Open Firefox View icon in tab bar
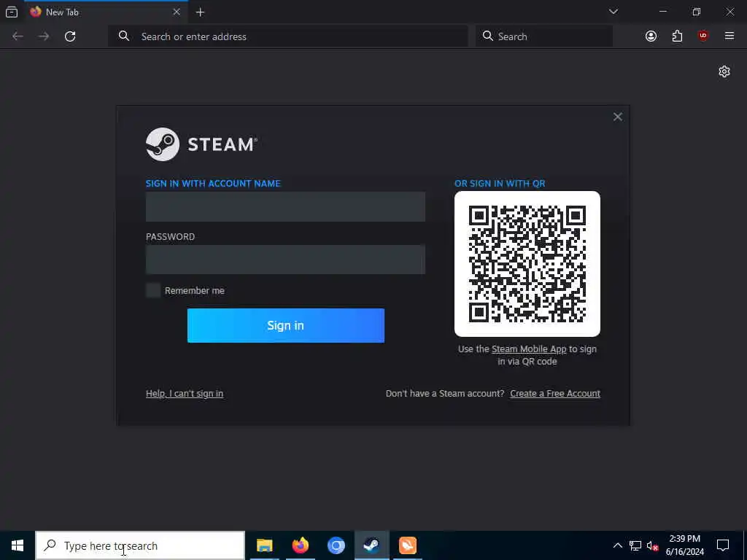747x560 pixels. pyautogui.click(x=12, y=12)
